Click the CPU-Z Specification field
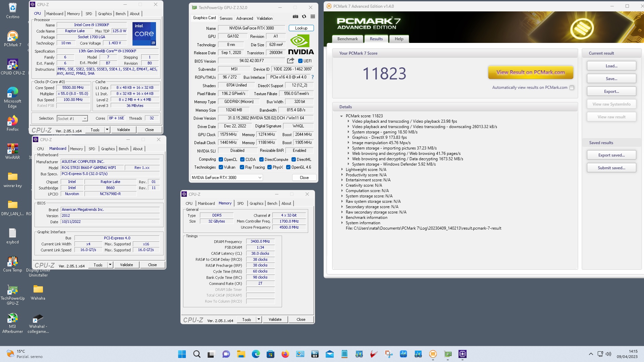 pos(107,51)
